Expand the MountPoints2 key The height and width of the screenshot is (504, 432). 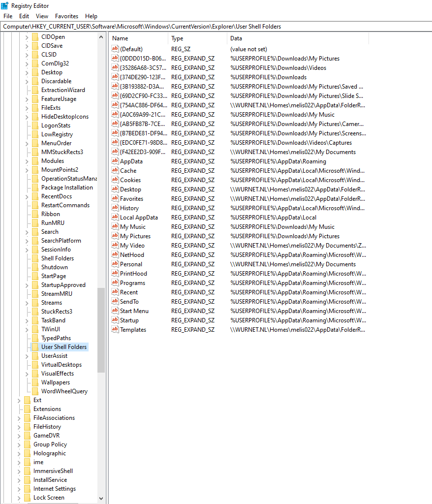pyautogui.click(x=27, y=170)
